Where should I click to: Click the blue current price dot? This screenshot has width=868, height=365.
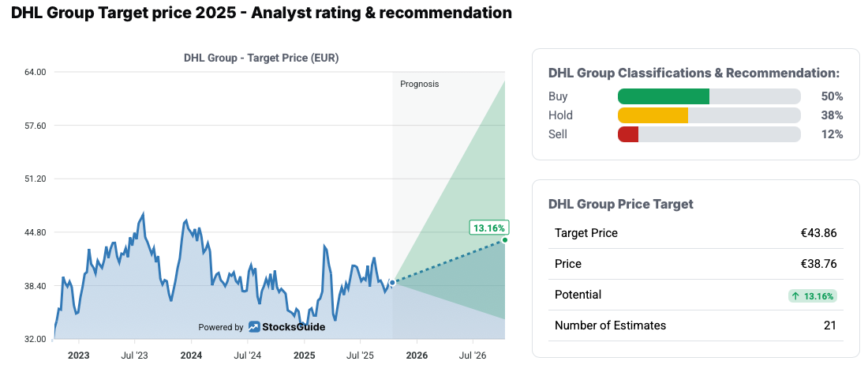392,282
